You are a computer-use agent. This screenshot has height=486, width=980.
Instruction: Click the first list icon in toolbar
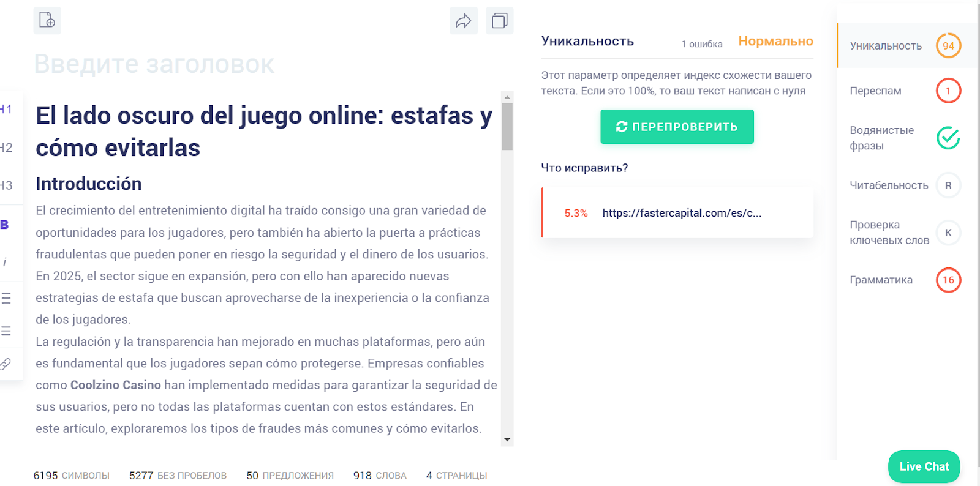(x=6, y=298)
